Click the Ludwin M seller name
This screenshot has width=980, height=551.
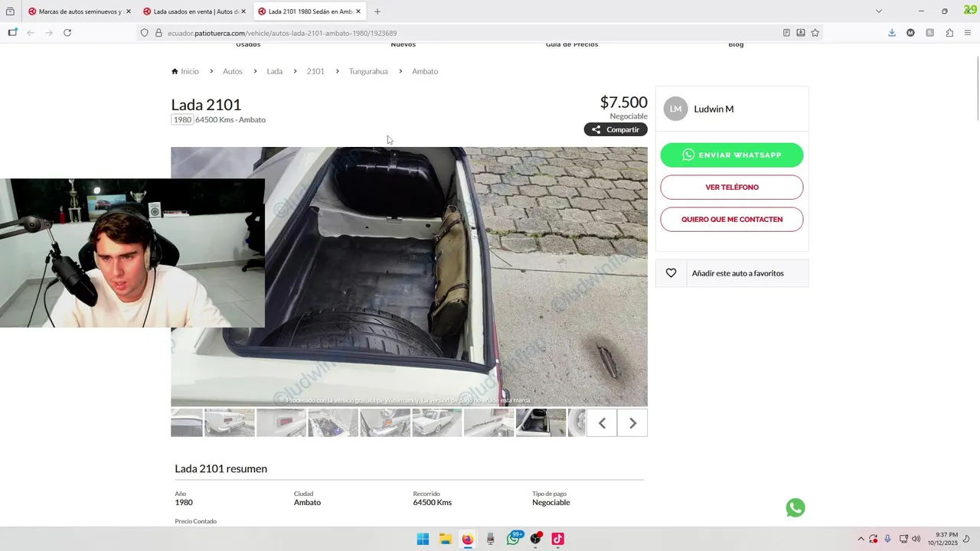tap(714, 109)
